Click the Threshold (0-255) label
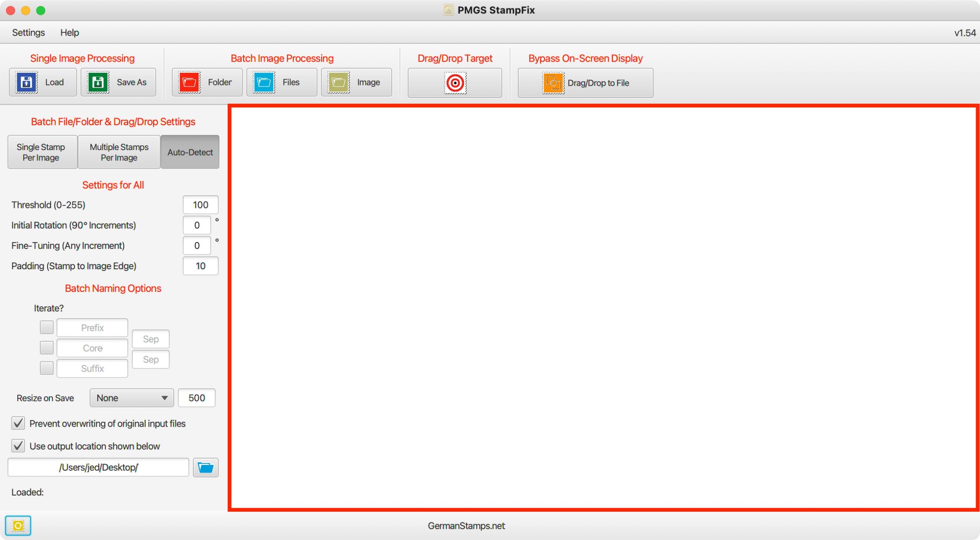The image size is (980, 540). pos(48,205)
